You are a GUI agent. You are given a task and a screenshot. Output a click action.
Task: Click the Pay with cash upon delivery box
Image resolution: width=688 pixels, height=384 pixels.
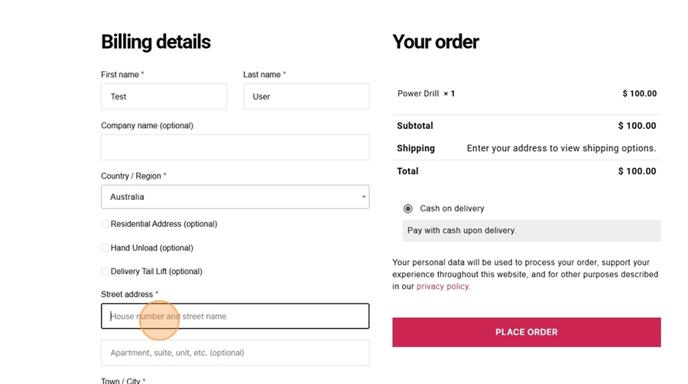pyautogui.click(x=532, y=230)
